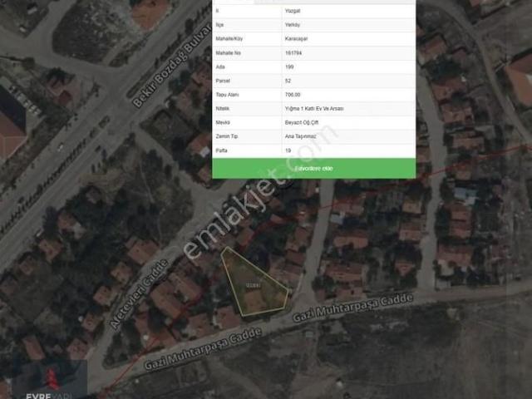Click the Yozgat value in the İl row

tap(293, 11)
